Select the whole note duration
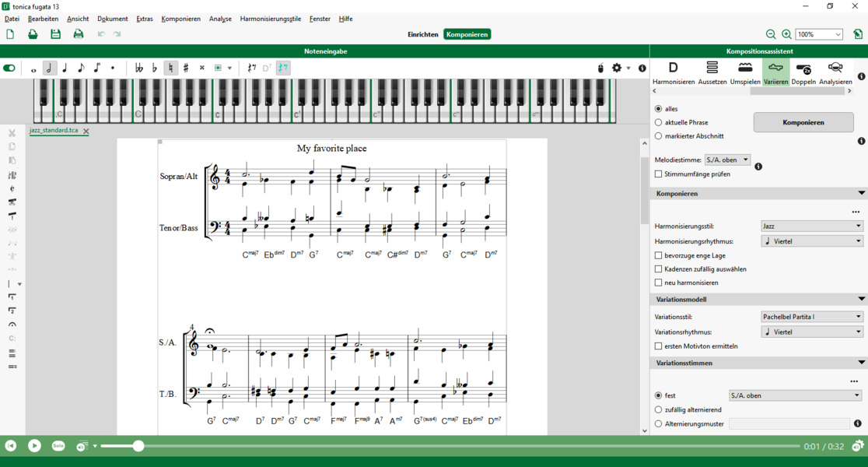Screen dimensions: 868x467 33,68
